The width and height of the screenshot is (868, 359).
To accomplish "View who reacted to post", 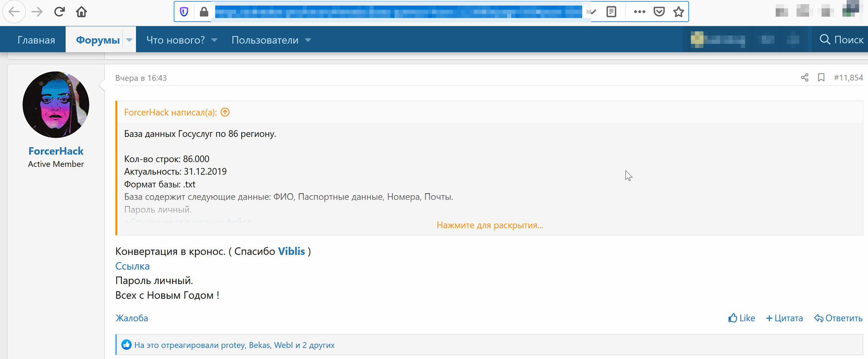I will click(234, 345).
